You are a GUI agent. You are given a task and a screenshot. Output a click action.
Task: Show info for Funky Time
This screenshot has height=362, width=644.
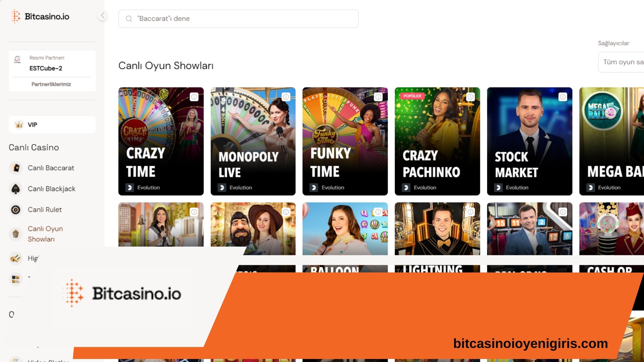click(378, 97)
